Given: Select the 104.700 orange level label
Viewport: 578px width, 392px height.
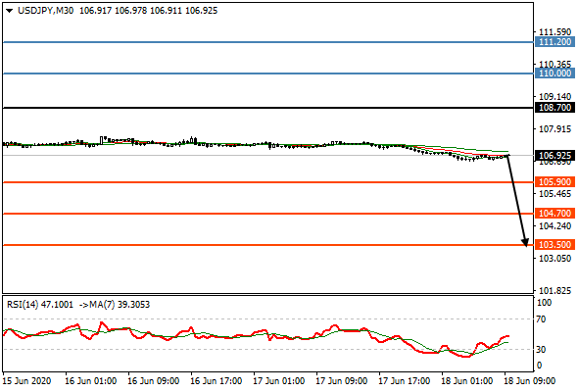Looking at the screenshot, I should [x=554, y=213].
